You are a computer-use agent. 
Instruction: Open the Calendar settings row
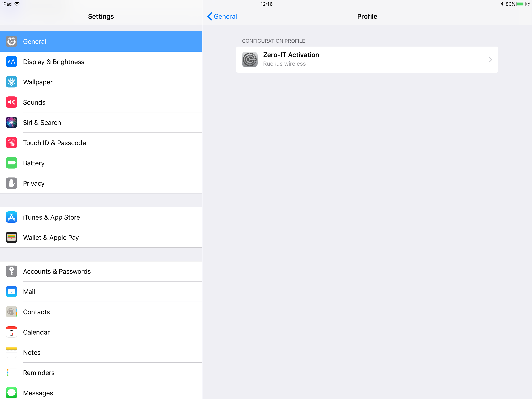(101, 332)
